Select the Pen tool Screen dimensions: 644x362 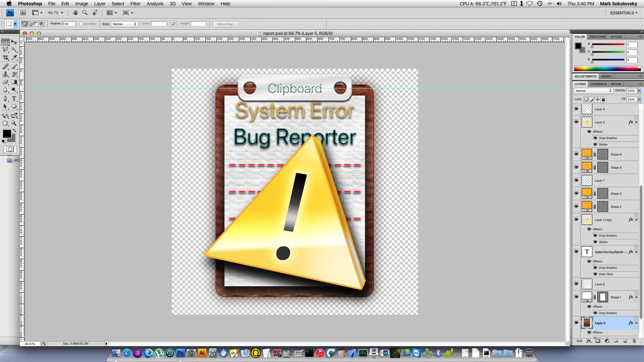pos(5,99)
